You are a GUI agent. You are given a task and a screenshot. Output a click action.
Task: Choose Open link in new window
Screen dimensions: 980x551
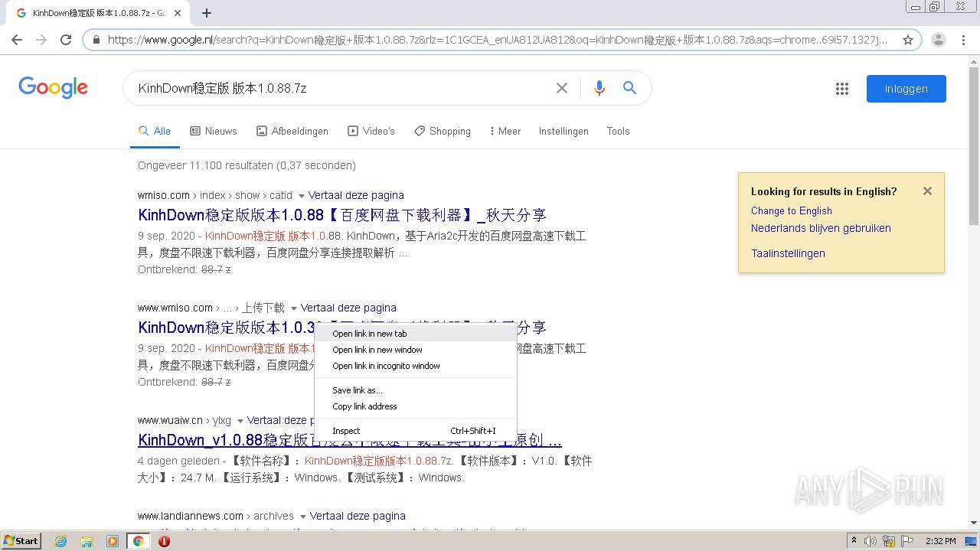(416, 350)
